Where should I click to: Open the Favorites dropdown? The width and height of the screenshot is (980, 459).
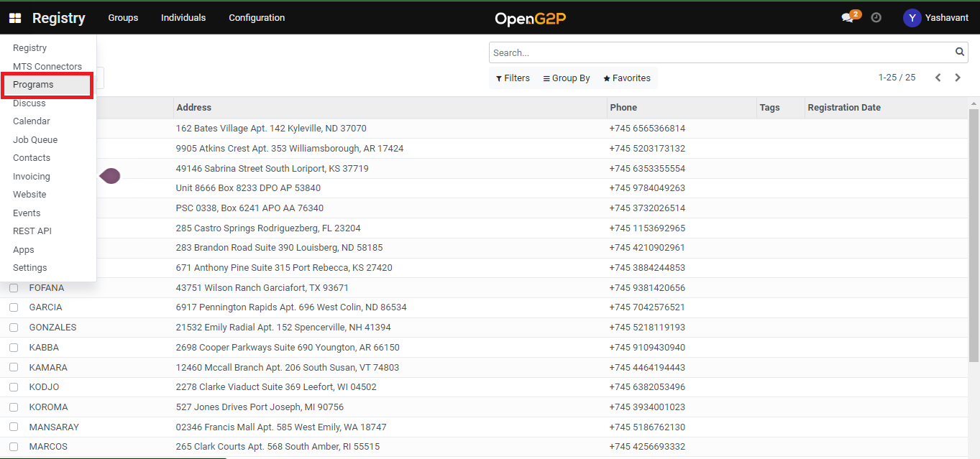(626, 78)
